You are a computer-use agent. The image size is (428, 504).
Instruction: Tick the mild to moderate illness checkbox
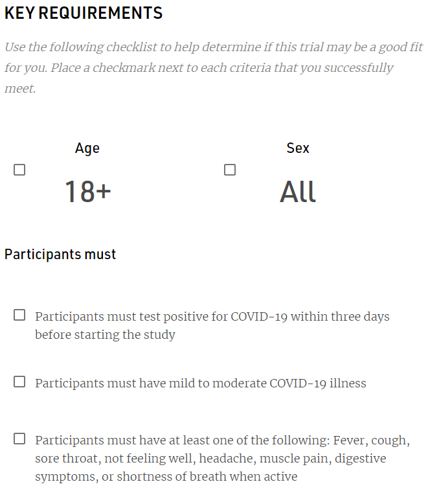(x=19, y=382)
